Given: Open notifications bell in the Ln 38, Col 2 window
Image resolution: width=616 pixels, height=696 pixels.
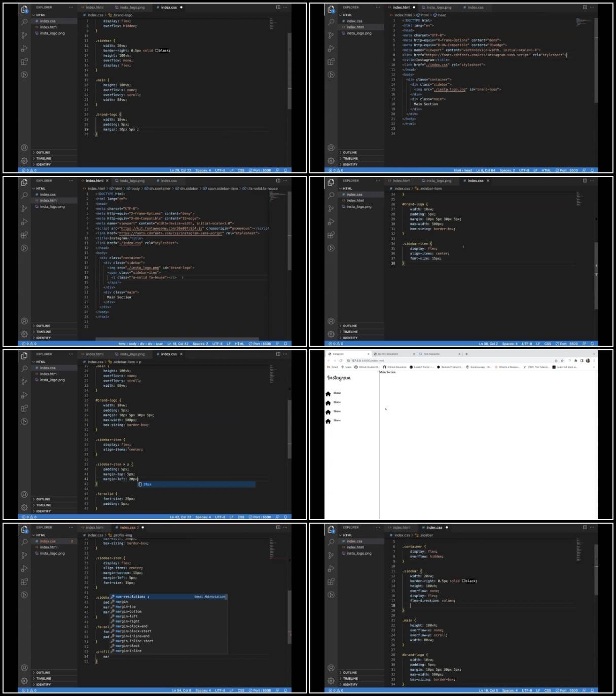Looking at the screenshot, I should click(x=592, y=344).
